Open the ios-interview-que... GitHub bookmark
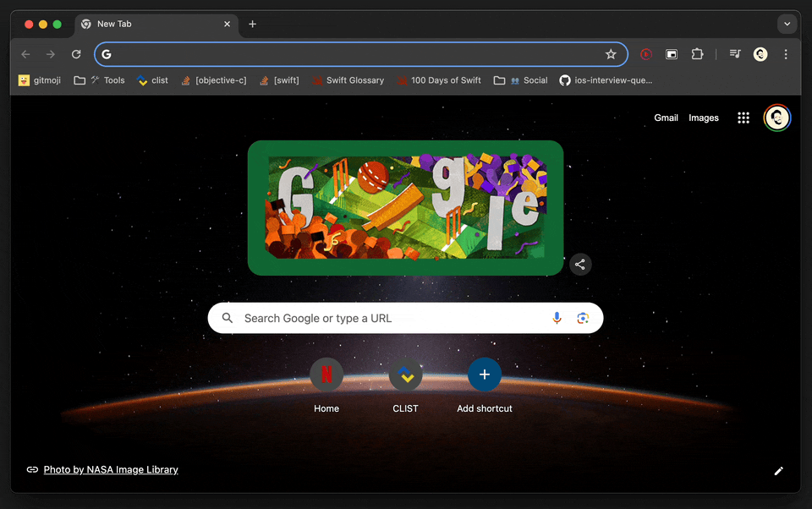Image resolution: width=812 pixels, height=509 pixels. tap(606, 80)
